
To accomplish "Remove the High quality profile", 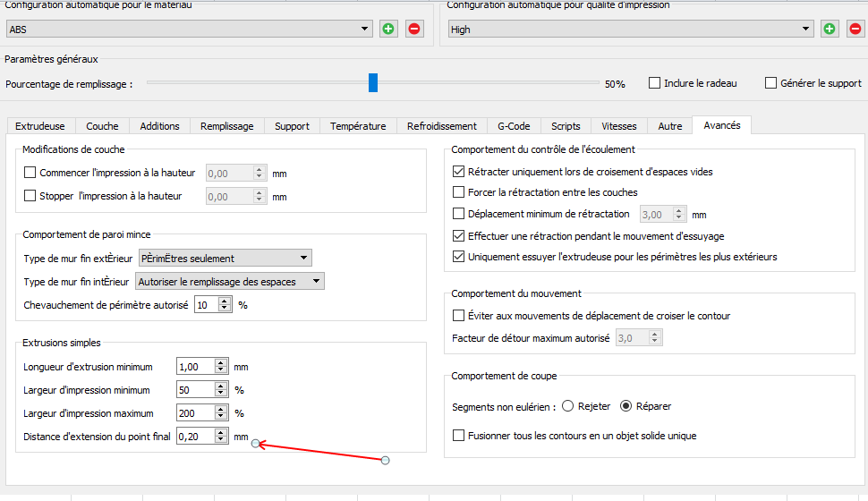I will tap(855, 29).
